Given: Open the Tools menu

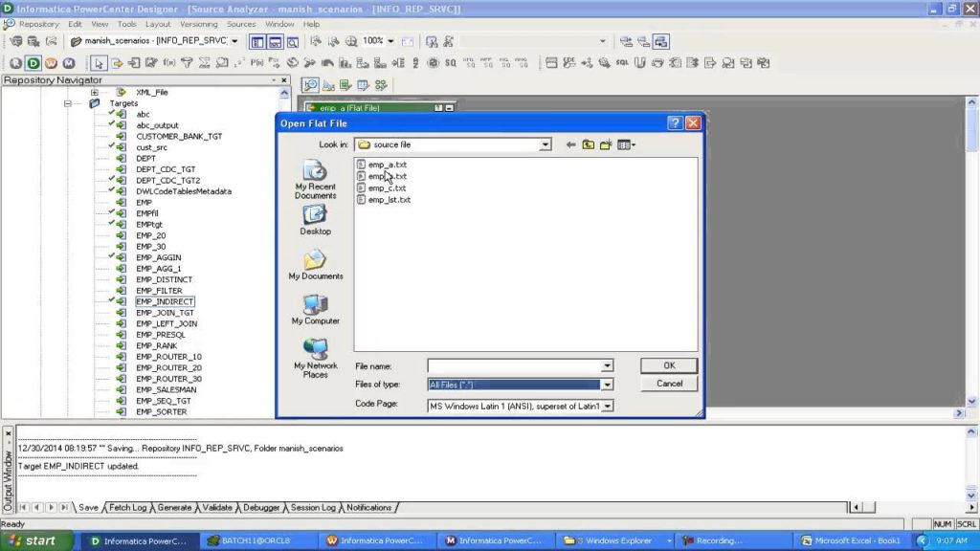Looking at the screenshot, I should tap(127, 24).
